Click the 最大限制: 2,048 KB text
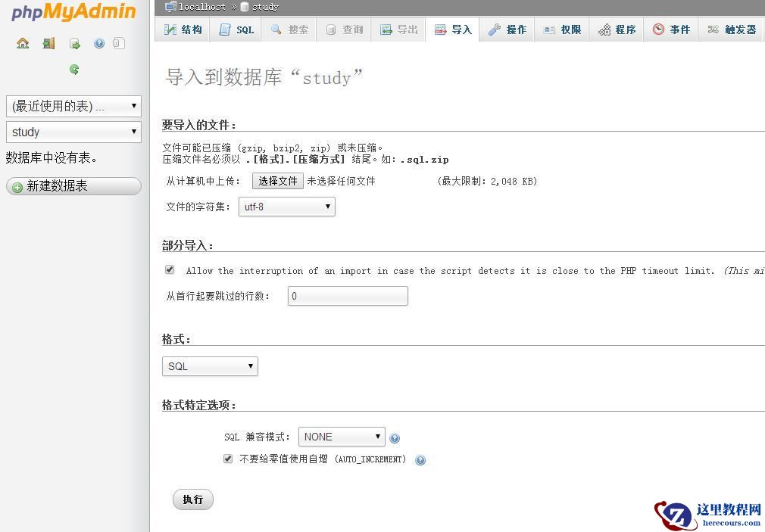 (x=487, y=181)
